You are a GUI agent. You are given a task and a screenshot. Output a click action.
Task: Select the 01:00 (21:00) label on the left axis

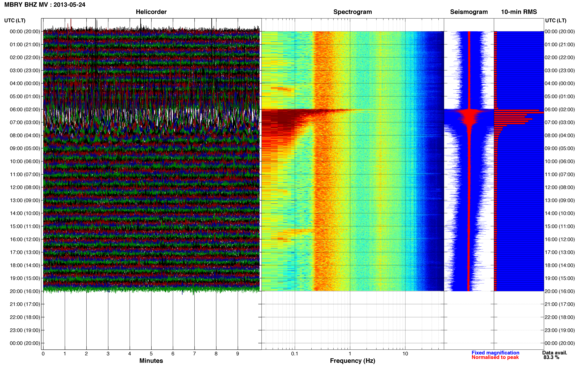(x=25, y=44)
